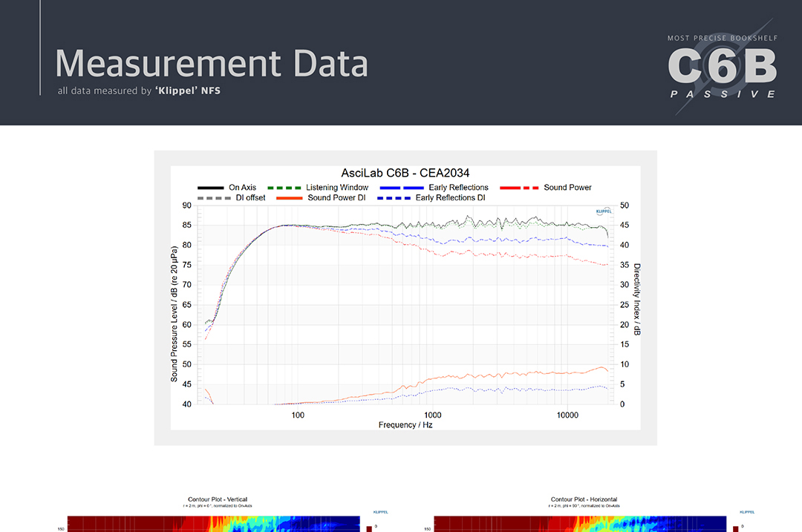Click the 'Sound Pressure Level' axis label
The height and width of the screenshot is (532, 802).
point(174,314)
